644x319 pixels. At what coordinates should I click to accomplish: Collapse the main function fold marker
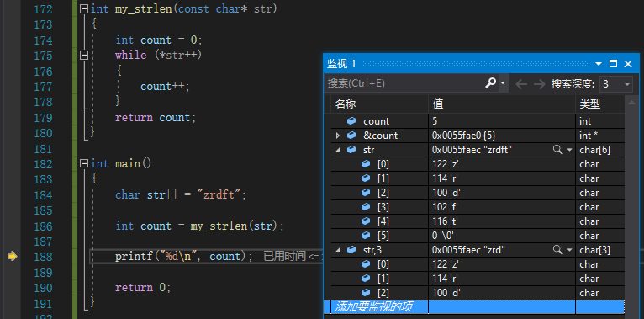pyautogui.click(x=84, y=163)
